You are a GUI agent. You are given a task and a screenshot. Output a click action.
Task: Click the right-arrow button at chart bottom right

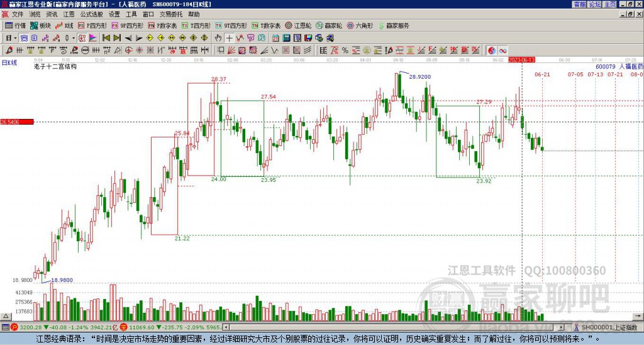[639, 317]
